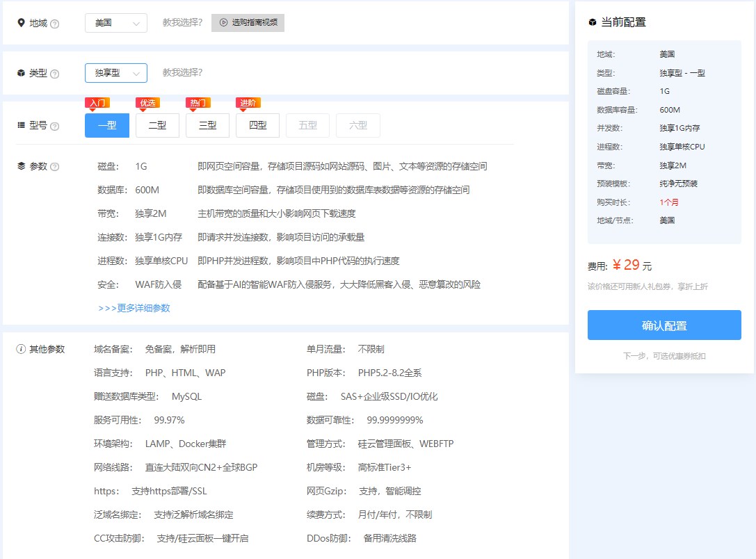Click the 五型 model option
This screenshot has width=756, height=559.
[x=307, y=125]
